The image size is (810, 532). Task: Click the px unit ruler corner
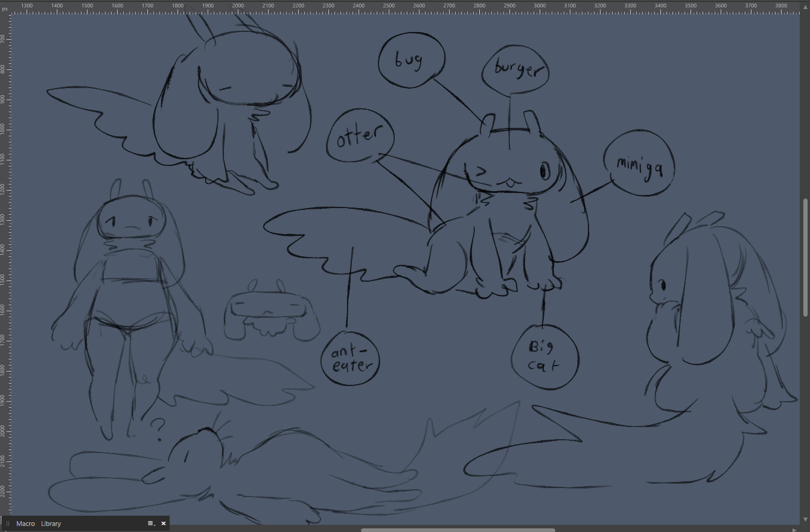click(x=5, y=9)
